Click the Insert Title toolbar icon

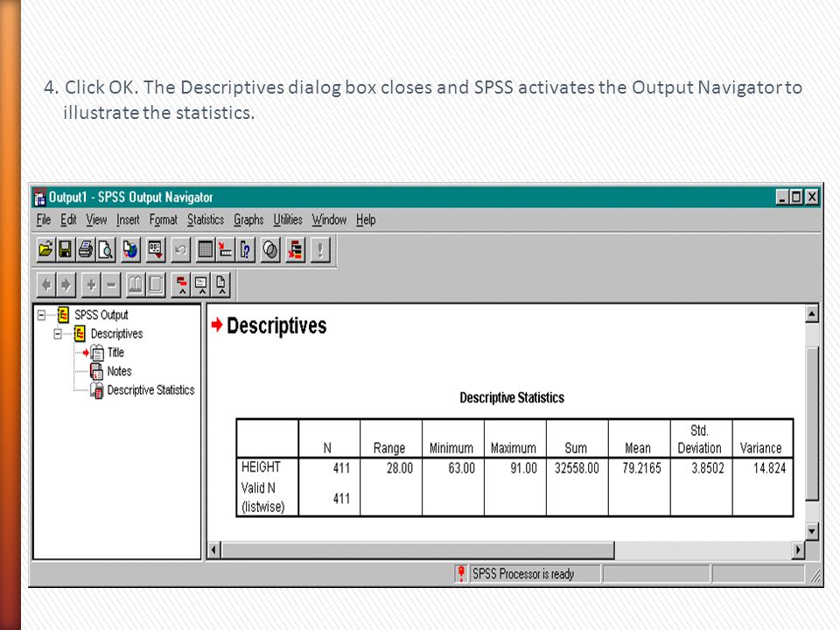coord(201,284)
